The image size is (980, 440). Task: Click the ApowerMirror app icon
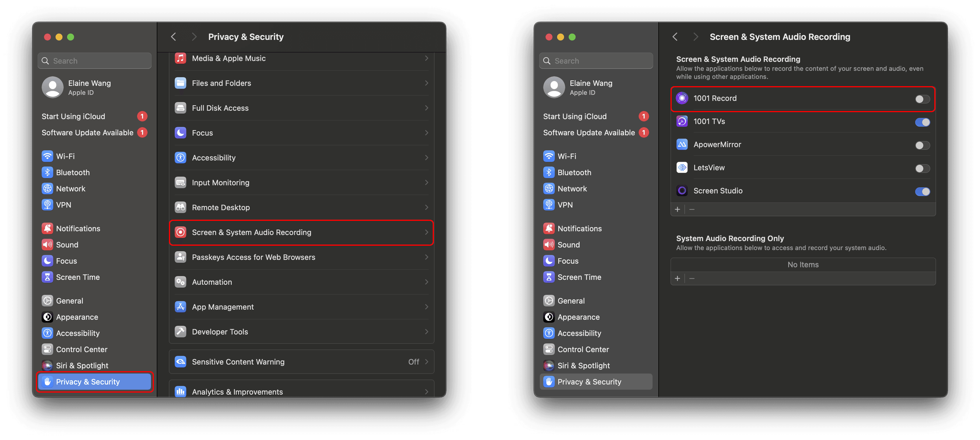click(682, 145)
